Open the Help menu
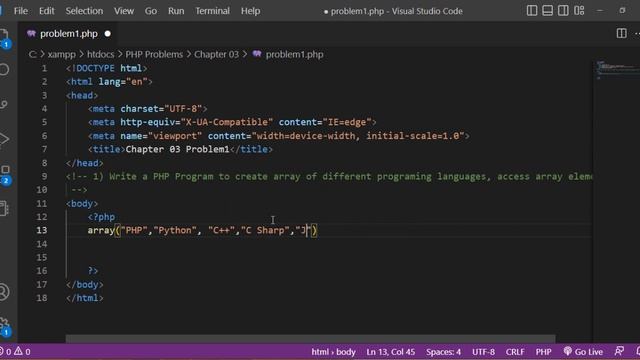 coord(250,11)
